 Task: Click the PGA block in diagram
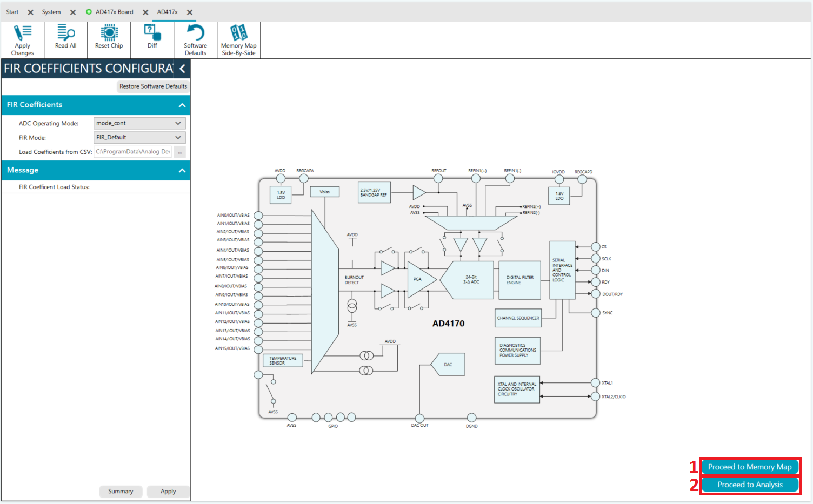click(x=421, y=279)
